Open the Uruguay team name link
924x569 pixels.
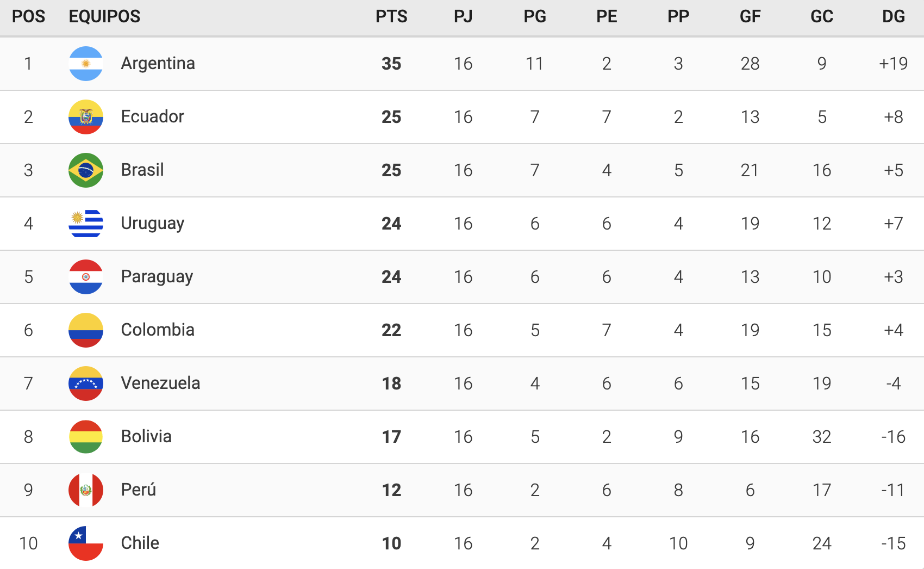[x=152, y=224]
